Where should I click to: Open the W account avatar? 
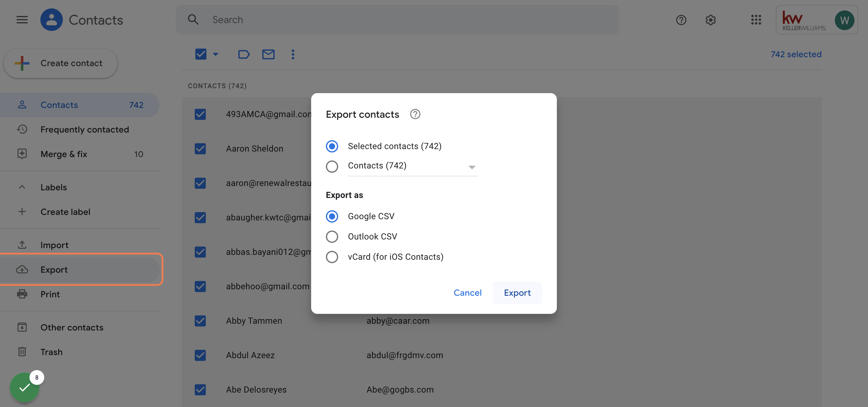(844, 20)
